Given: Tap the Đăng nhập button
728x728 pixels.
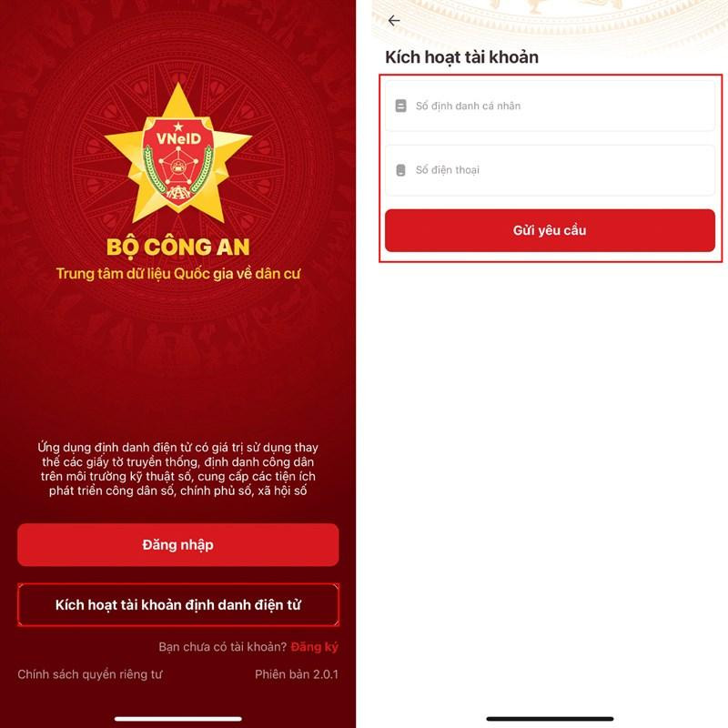Looking at the screenshot, I should click(x=177, y=544).
